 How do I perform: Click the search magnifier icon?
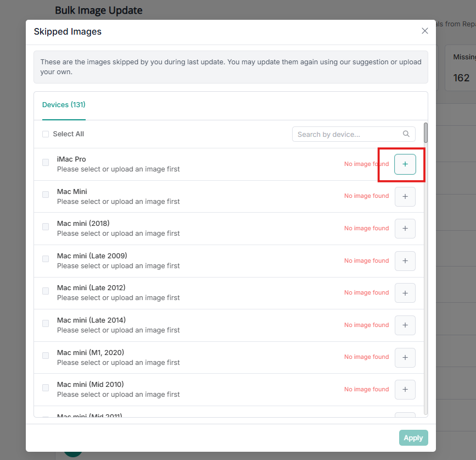[406, 134]
